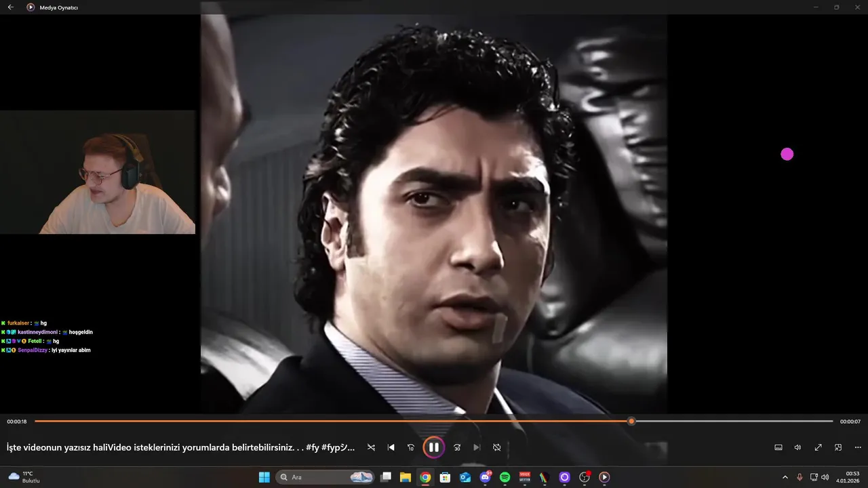Viewport: 868px width, 488px height.
Task: Click the main video playback area
Action: tap(433, 213)
